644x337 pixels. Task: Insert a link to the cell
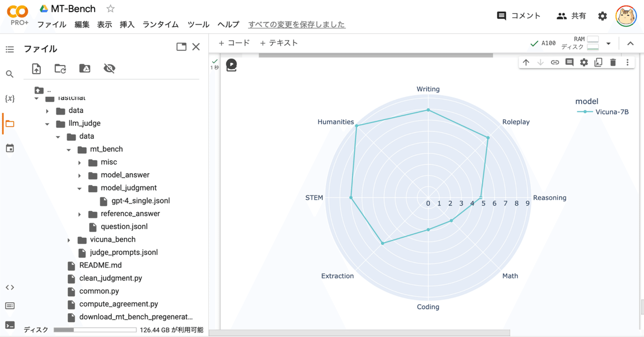[554, 62]
